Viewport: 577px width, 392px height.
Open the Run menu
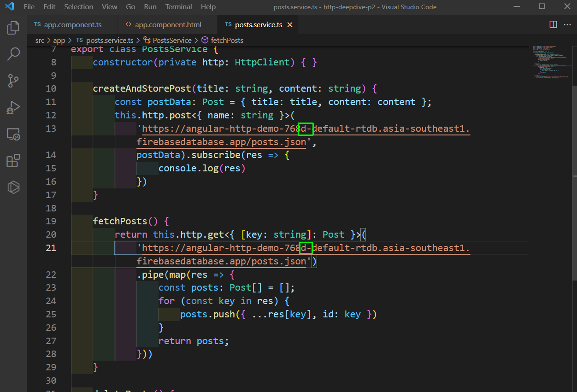(150, 7)
